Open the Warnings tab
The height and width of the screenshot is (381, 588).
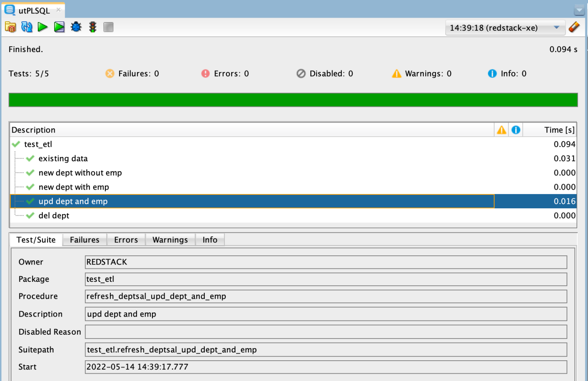tap(170, 240)
